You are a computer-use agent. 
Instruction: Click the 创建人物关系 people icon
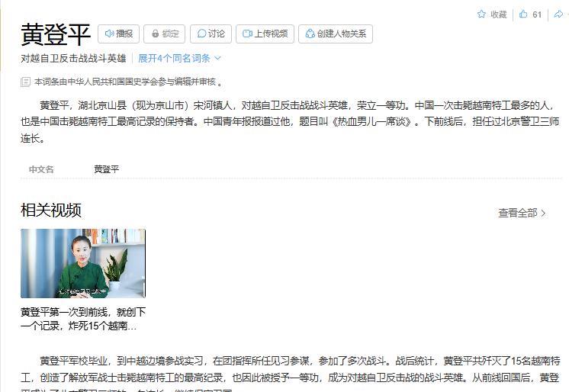point(310,34)
